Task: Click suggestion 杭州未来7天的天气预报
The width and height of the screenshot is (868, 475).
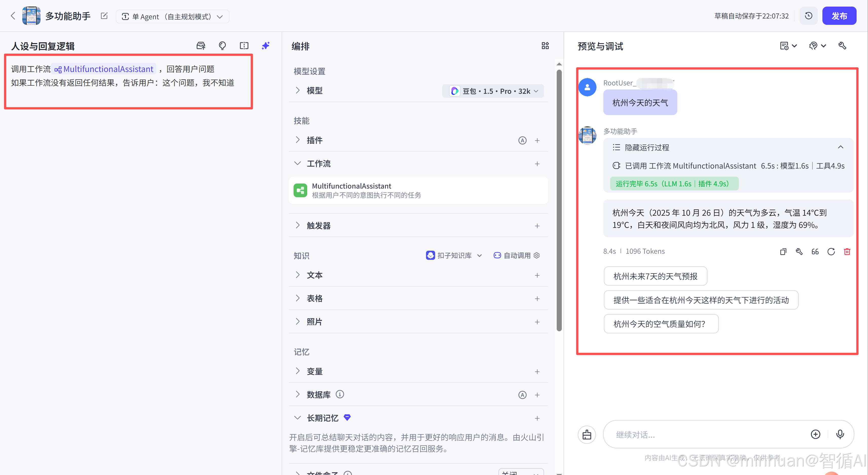Action: [655, 277]
